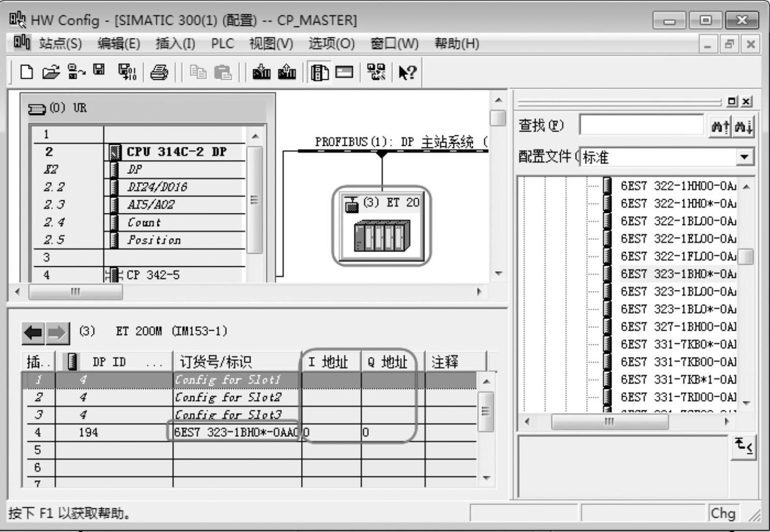The width and height of the screenshot is (770, 532).
Task: Click the Address Overview toolbar icon
Action: pos(344,71)
